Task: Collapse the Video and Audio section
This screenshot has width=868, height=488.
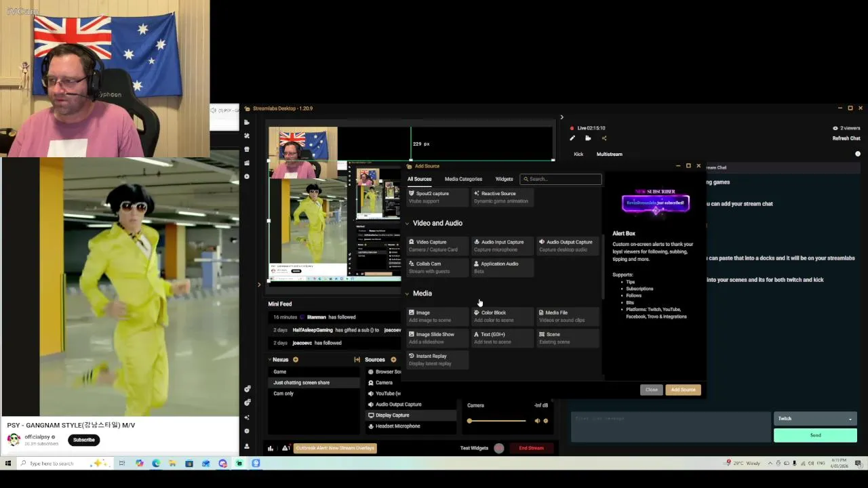Action: (x=408, y=223)
